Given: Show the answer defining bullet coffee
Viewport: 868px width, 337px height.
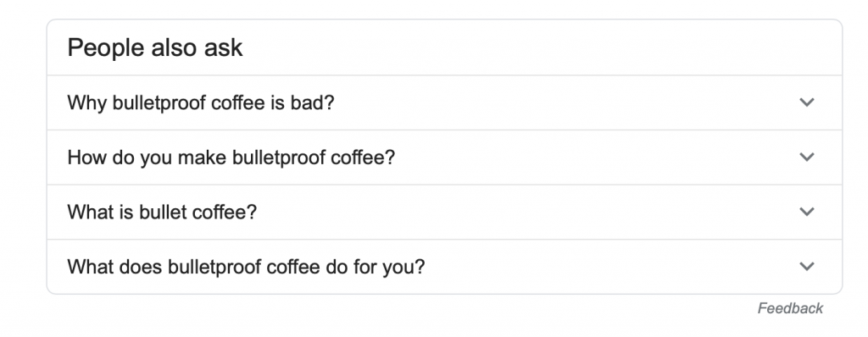Looking at the screenshot, I should coord(444,212).
